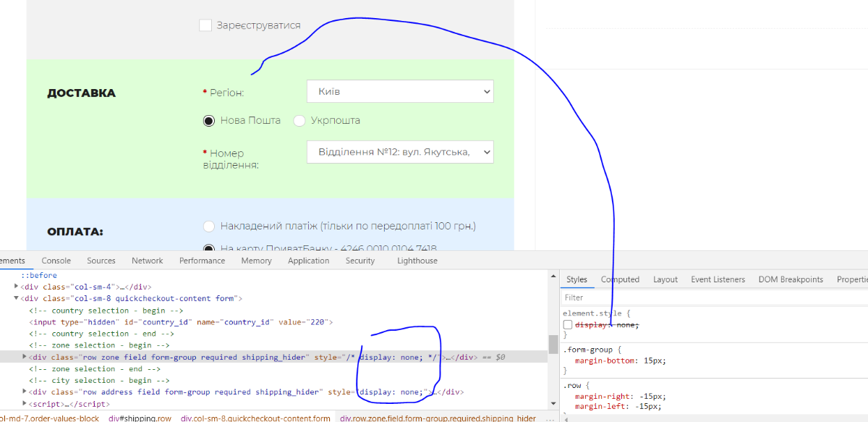Expand the script node

click(x=25, y=404)
